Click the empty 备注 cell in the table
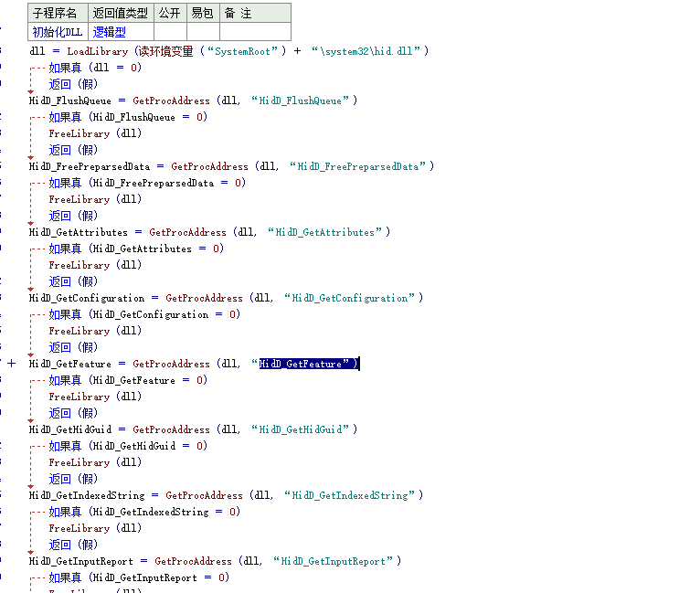The image size is (700, 593). click(x=255, y=32)
